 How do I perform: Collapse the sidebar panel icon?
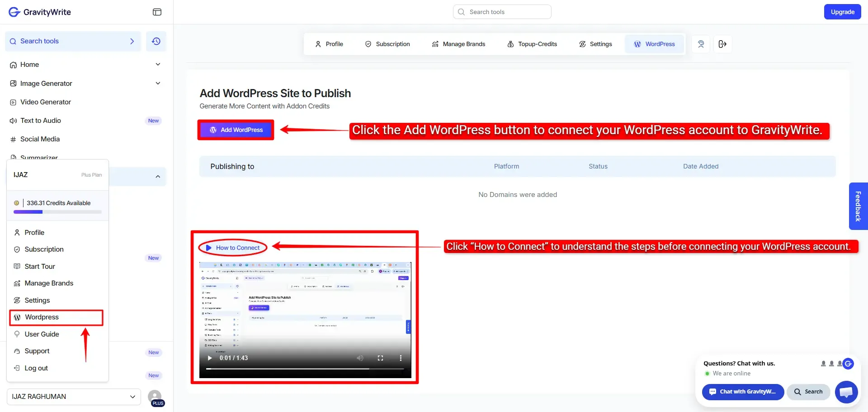[x=157, y=12]
